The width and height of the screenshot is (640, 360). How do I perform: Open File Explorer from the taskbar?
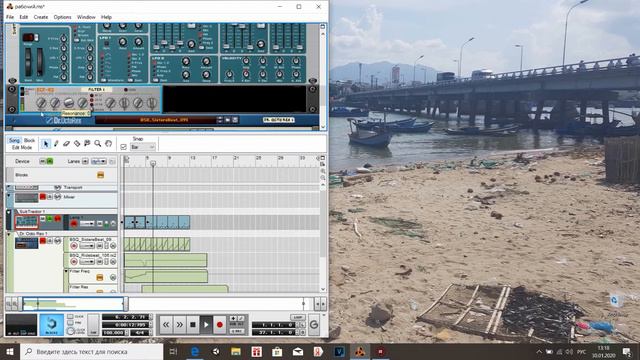pos(236,351)
